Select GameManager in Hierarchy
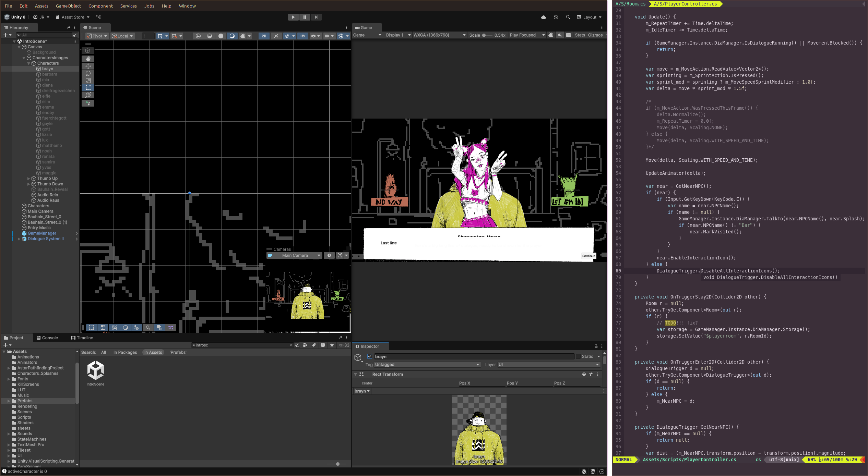The height and width of the screenshot is (476, 868). pos(42,233)
